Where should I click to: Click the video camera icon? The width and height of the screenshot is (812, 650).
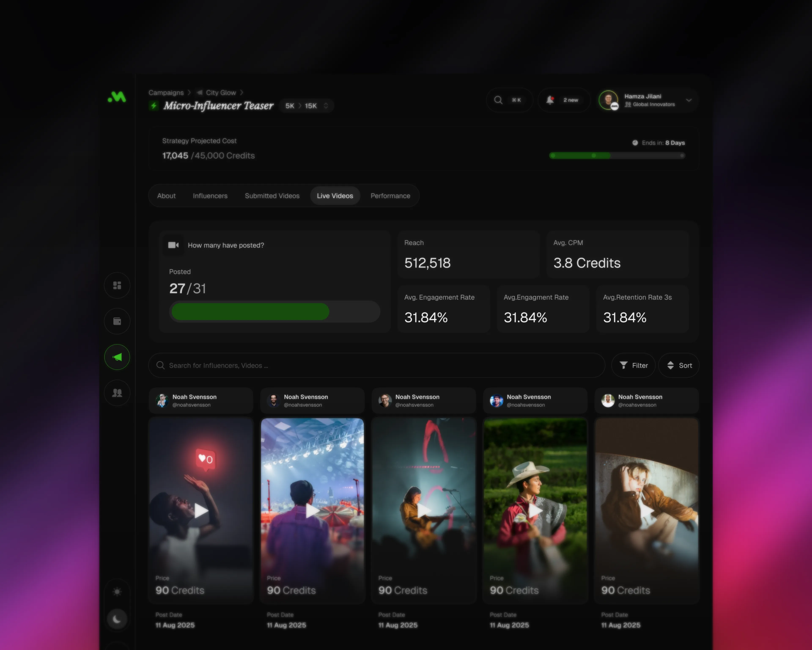pos(173,245)
